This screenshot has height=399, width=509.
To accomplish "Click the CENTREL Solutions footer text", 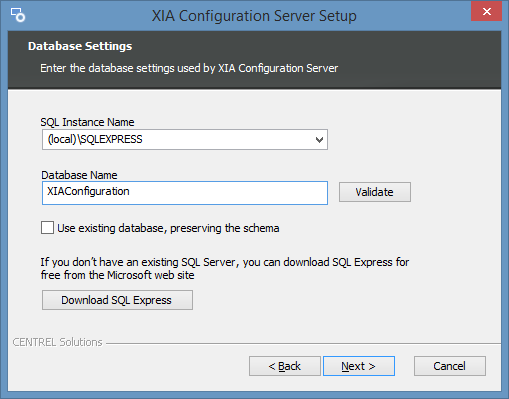I will click(x=57, y=342).
